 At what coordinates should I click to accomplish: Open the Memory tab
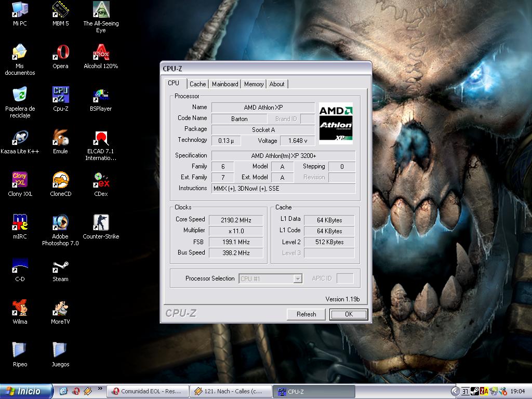[254, 84]
